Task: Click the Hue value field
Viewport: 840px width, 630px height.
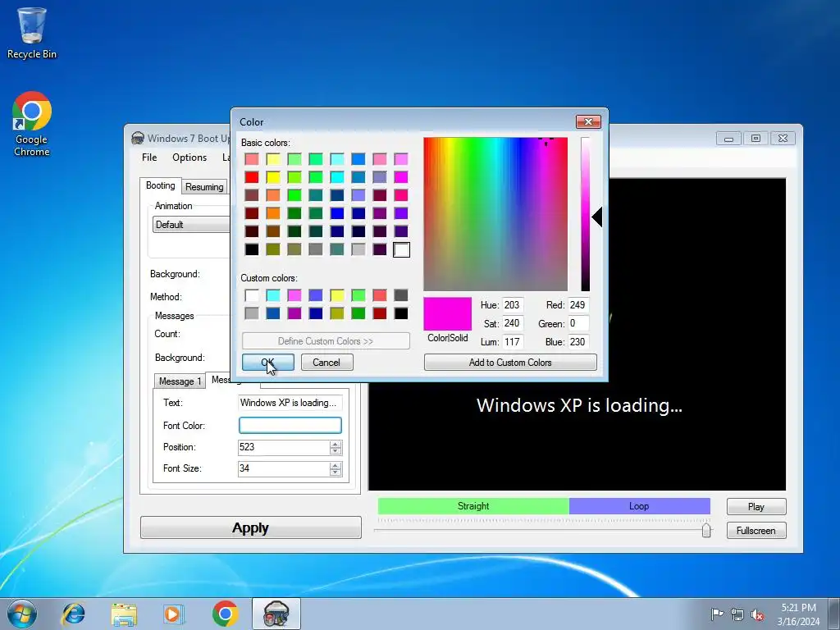Action: pos(513,305)
